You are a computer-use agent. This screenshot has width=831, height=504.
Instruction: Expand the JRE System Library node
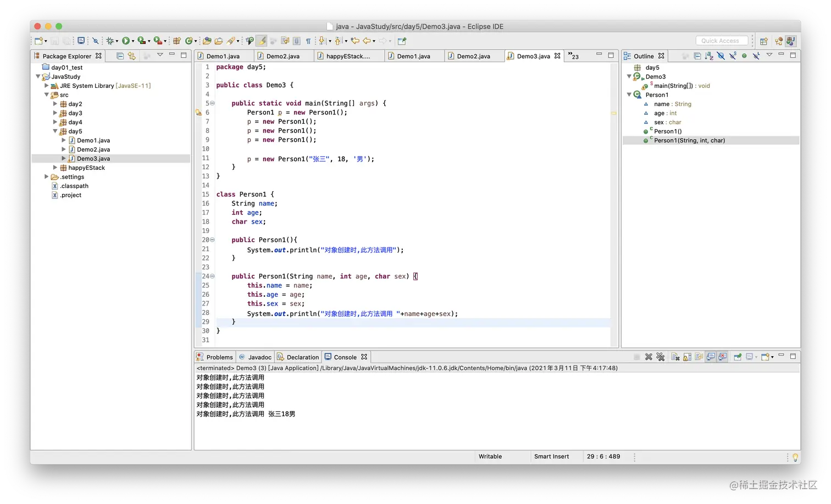point(46,85)
